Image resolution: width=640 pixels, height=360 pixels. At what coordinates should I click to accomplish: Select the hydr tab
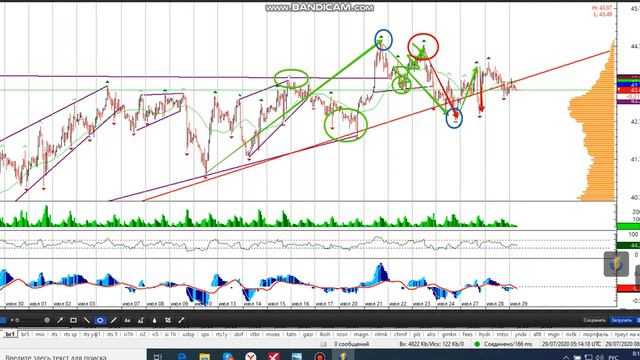[484, 334]
